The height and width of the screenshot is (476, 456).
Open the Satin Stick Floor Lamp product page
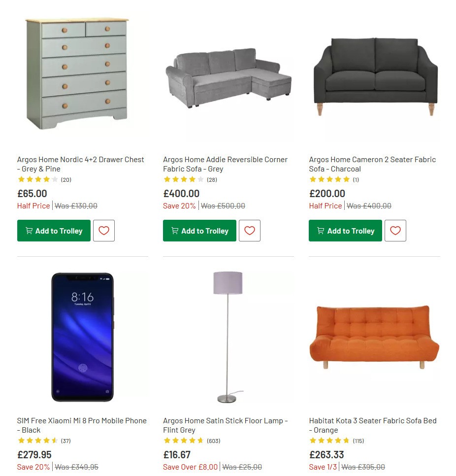pos(225,425)
